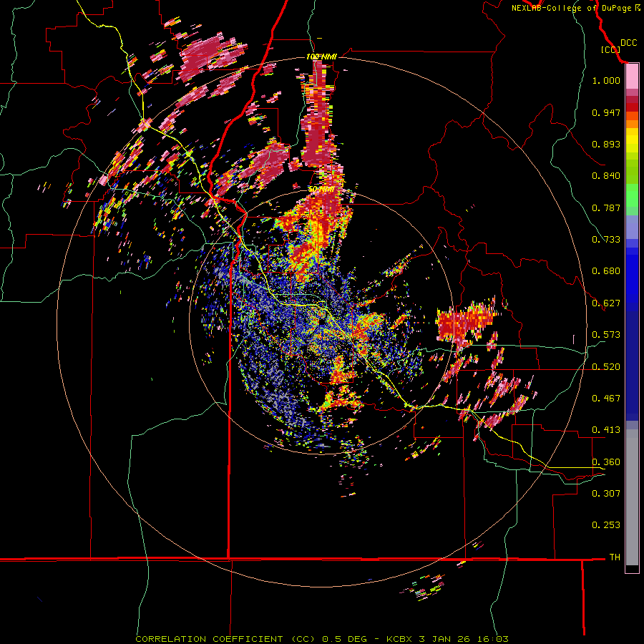Select the 0.307 scale value
Viewport: 644px width, 644px height.
606,494
